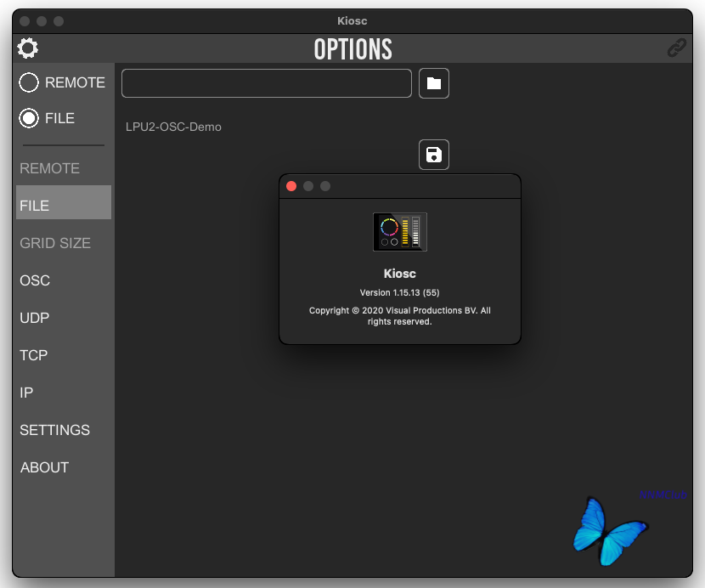Click the floppy disk save button
705x588 pixels.
tap(434, 155)
